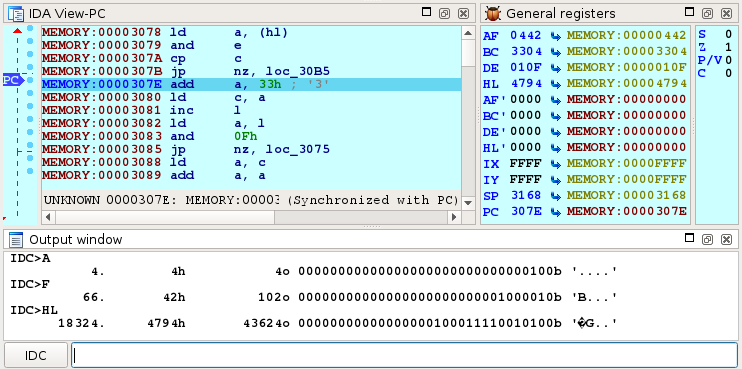
Task: Click the S flag value
Action: click(x=729, y=34)
